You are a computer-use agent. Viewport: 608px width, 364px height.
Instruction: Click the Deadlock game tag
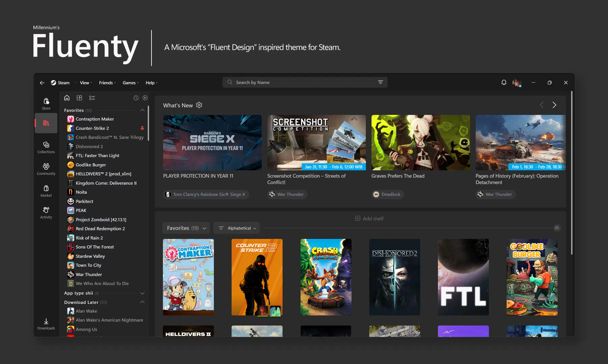point(387,194)
